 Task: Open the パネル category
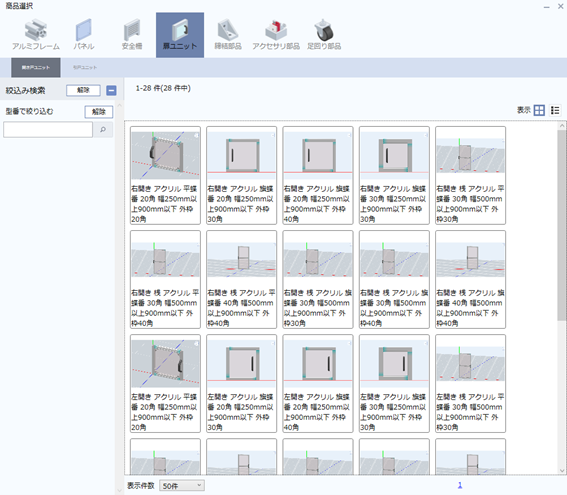[84, 35]
